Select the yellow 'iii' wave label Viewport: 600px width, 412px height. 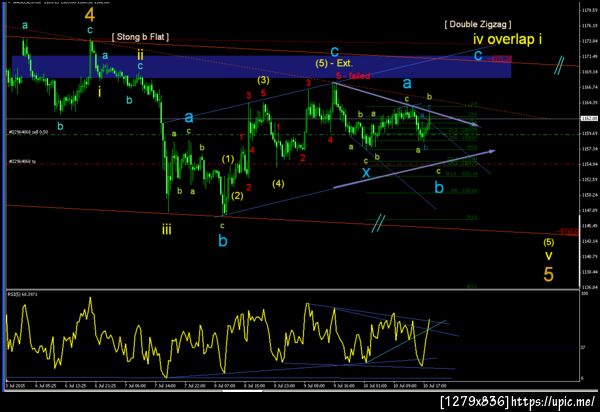pos(166,230)
